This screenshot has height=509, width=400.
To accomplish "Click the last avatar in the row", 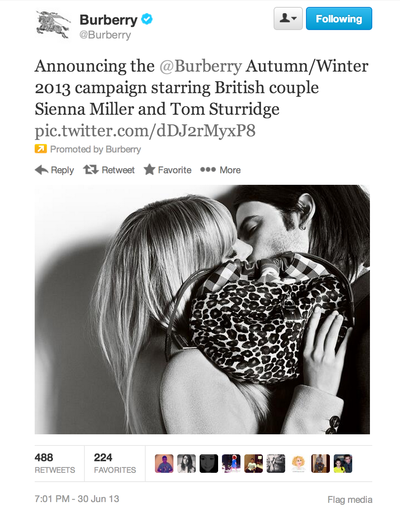I will (x=343, y=463).
